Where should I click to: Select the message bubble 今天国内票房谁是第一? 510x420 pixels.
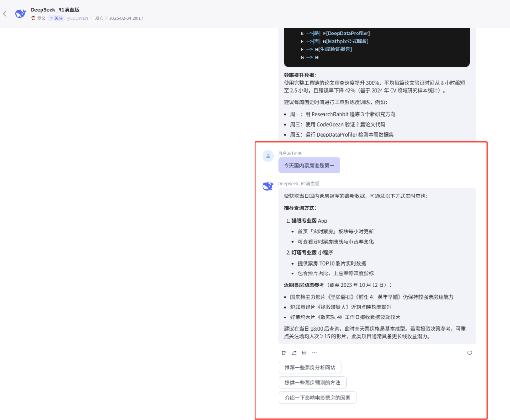tap(309, 165)
